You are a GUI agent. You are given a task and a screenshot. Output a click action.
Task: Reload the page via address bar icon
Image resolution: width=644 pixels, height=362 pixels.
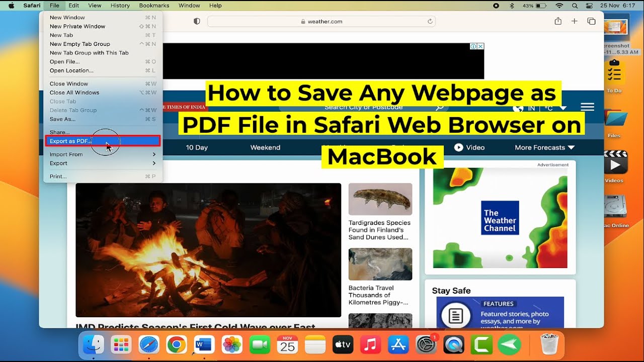point(430,22)
